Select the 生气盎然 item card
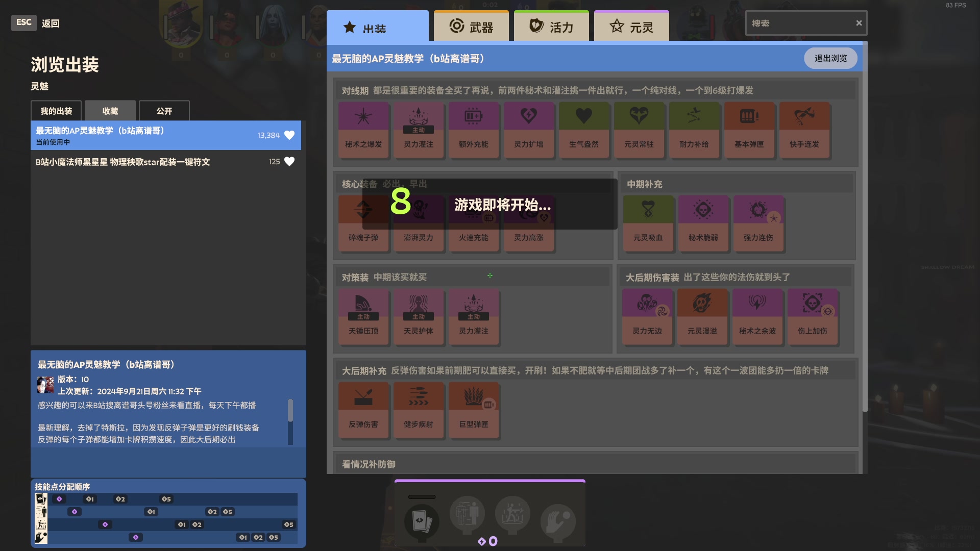The image size is (980, 551). (x=584, y=130)
